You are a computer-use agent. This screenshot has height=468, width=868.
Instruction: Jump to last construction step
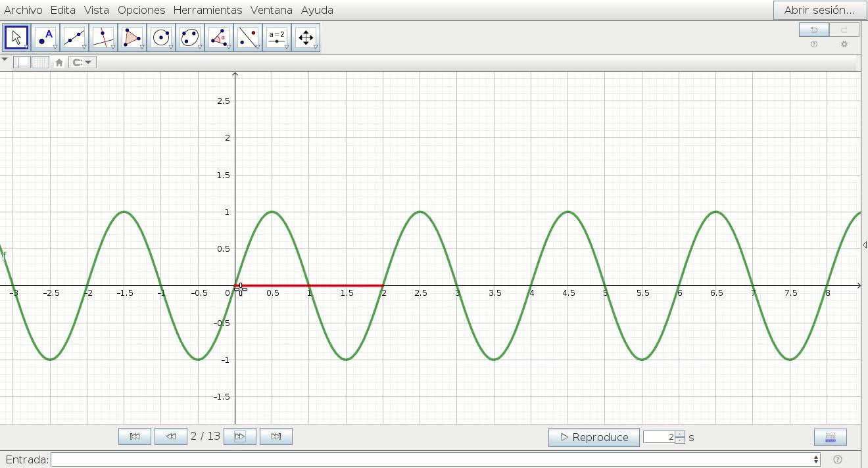tap(276, 436)
